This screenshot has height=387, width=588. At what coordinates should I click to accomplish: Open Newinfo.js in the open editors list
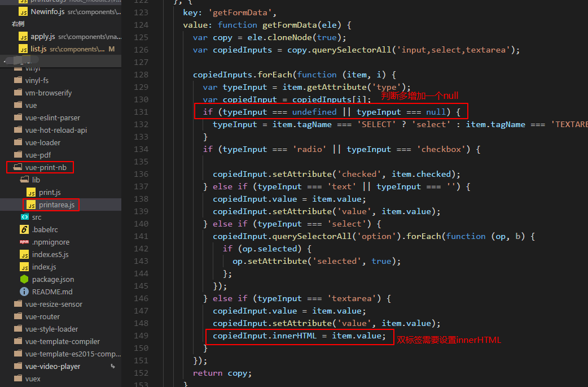pos(47,12)
